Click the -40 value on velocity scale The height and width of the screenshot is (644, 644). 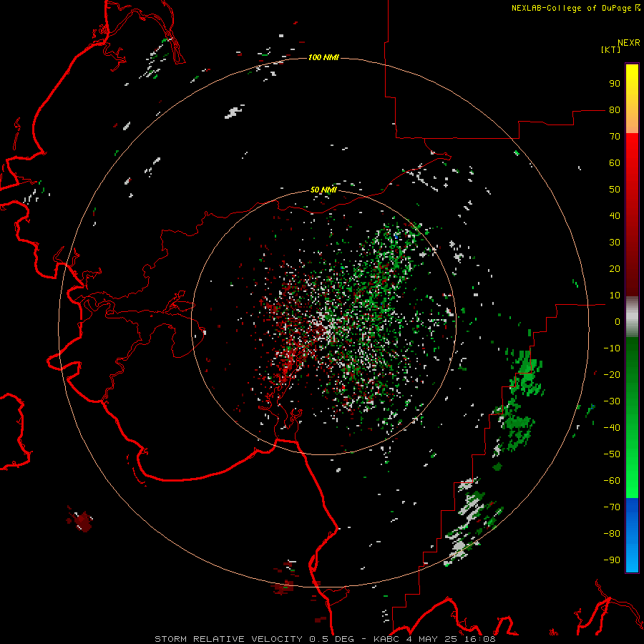tap(612, 428)
